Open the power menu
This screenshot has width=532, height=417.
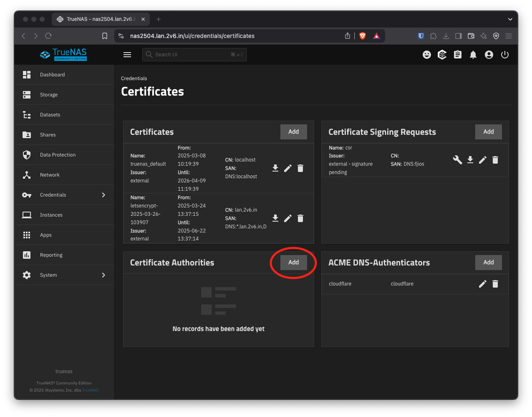[x=505, y=55]
